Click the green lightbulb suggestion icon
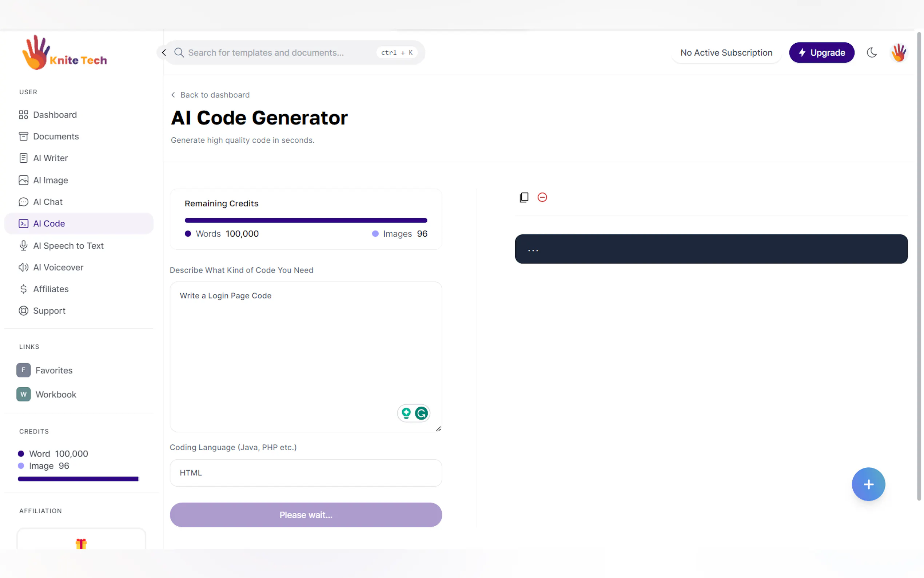This screenshot has height=578, width=924. (406, 413)
